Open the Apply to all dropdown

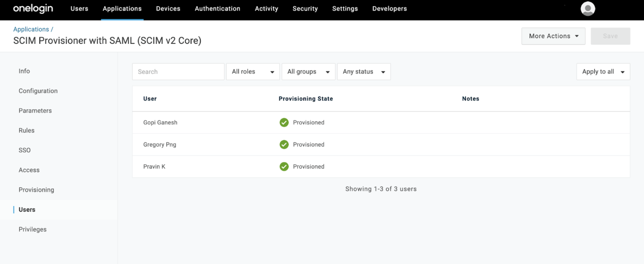point(603,72)
